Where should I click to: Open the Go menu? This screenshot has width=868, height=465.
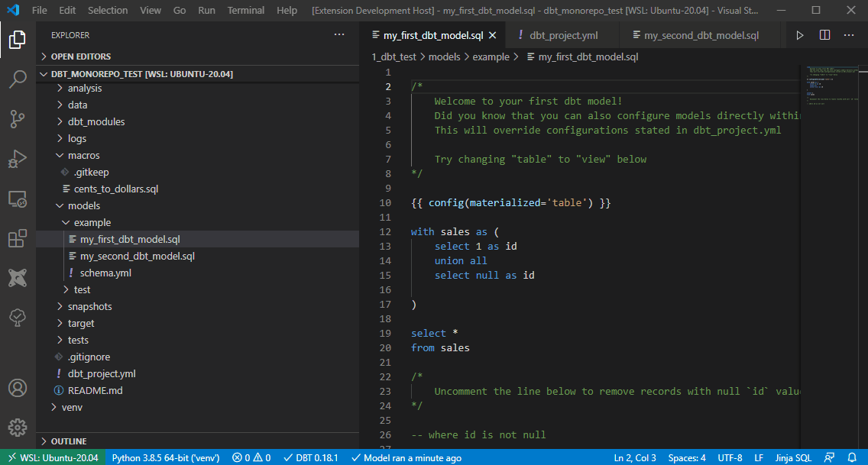180,10
